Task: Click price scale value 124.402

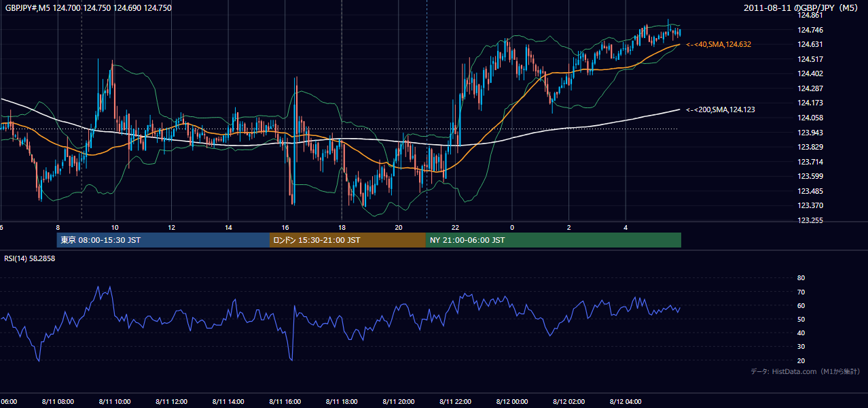Action: [x=810, y=73]
